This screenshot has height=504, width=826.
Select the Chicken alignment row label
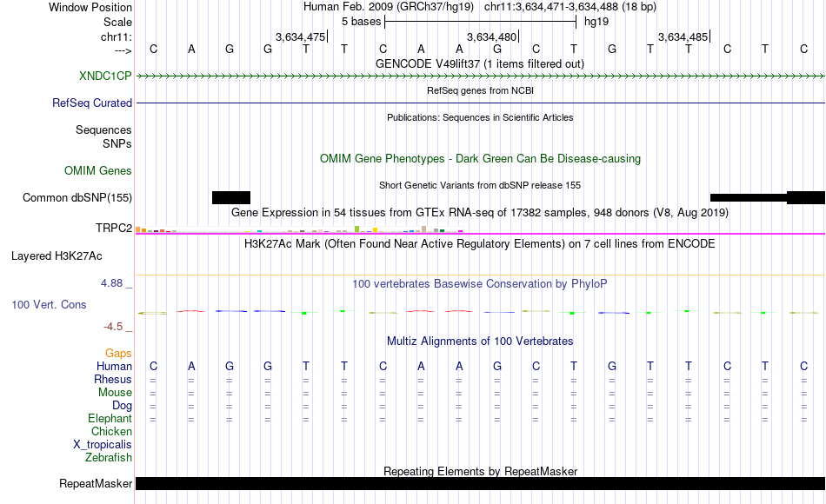[111, 431]
